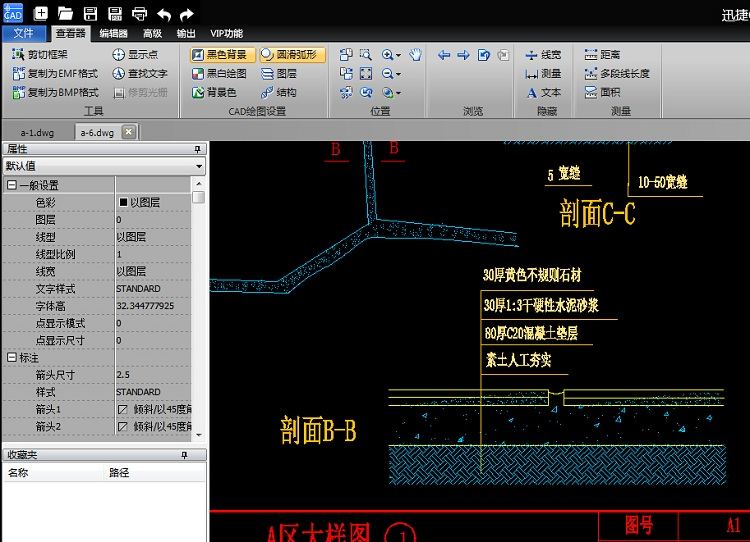This screenshot has width=750, height=542.
Task: Collapse the 一般设置 section
Action: (12, 185)
